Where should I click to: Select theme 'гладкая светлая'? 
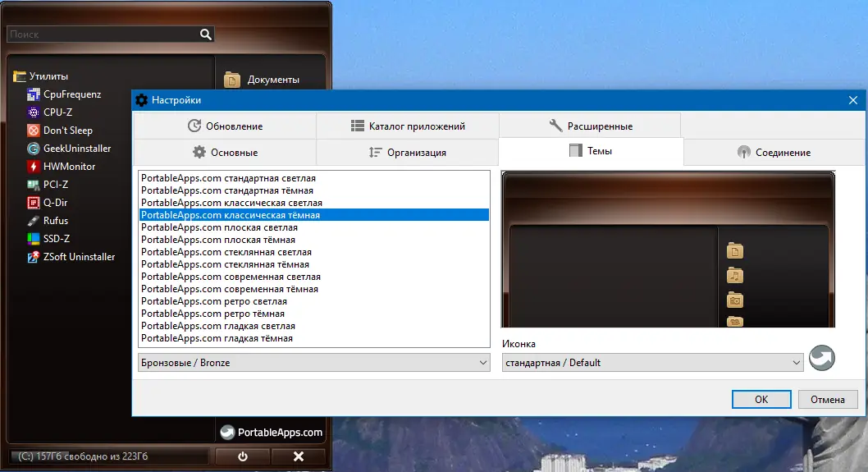point(314,327)
